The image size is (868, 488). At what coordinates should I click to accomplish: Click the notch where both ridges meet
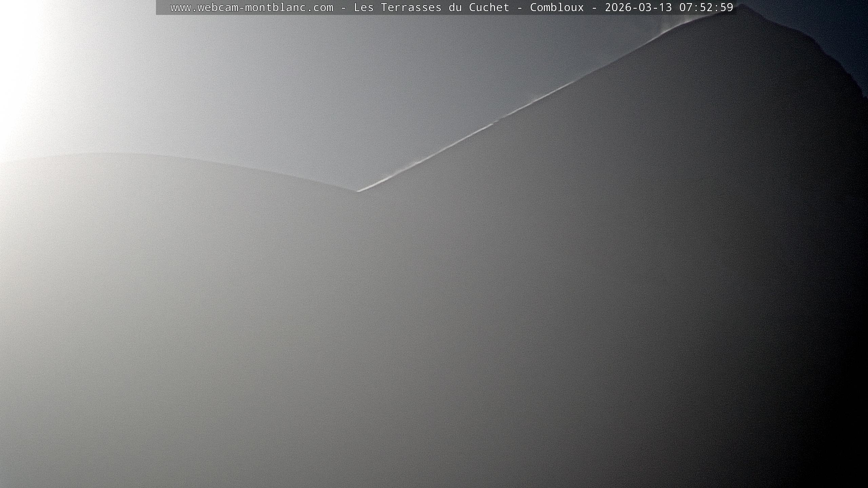point(358,191)
